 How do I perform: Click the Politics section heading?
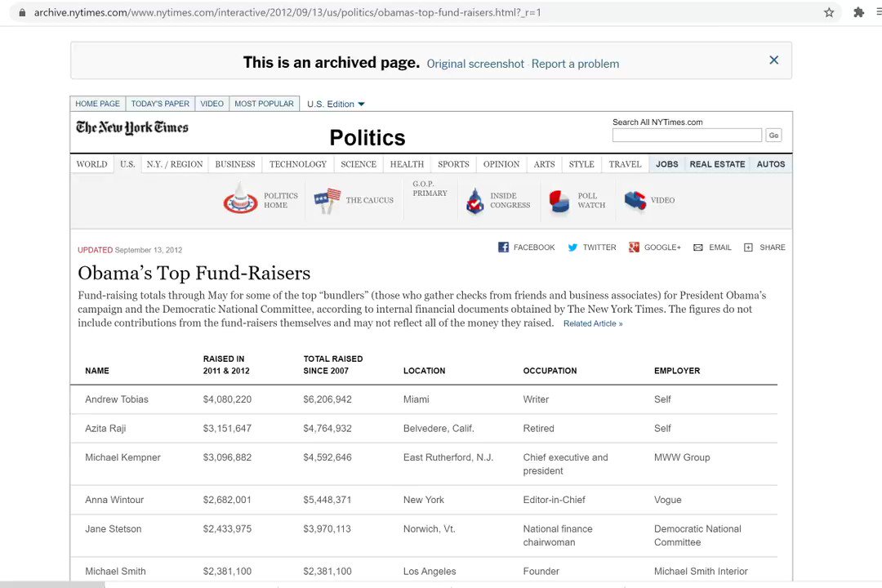(x=367, y=138)
